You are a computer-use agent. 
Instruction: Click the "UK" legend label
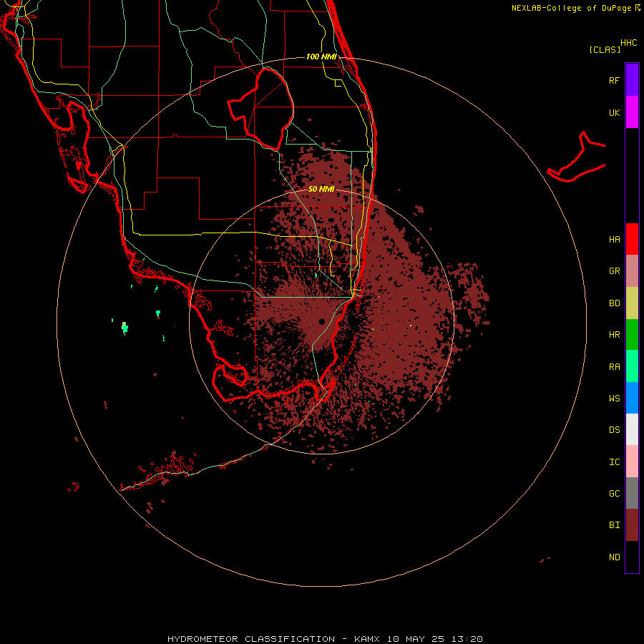(x=614, y=112)
